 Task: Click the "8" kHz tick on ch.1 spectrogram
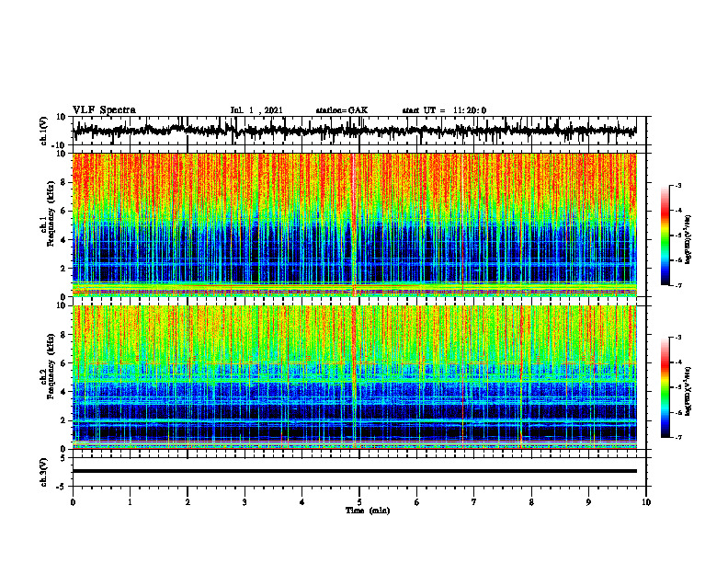coord(63,182)
